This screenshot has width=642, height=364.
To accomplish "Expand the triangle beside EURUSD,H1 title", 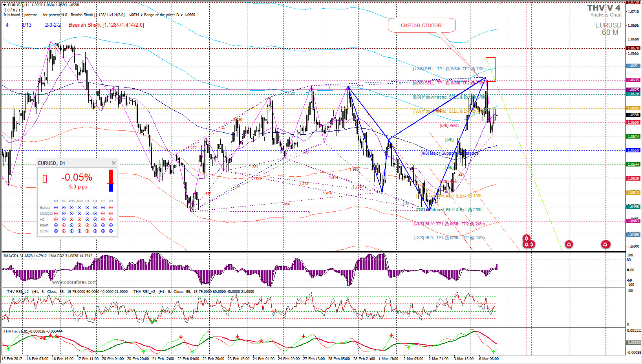I will coord(4,5).
